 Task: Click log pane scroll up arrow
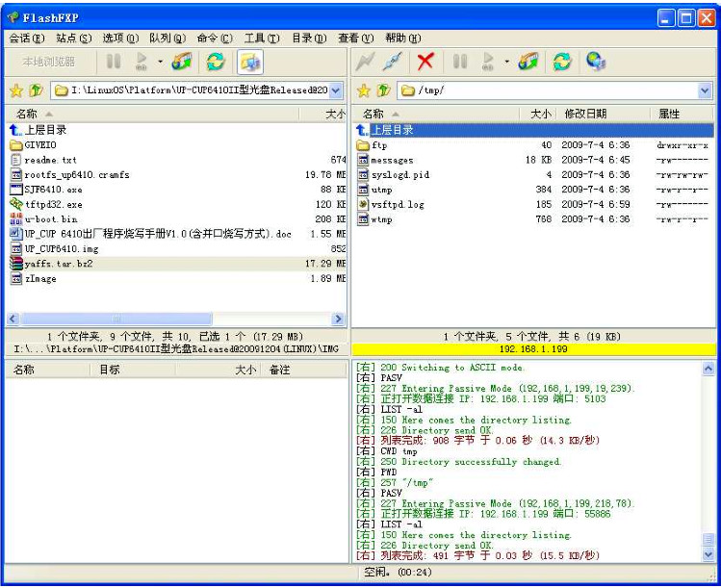click(708, 368)
